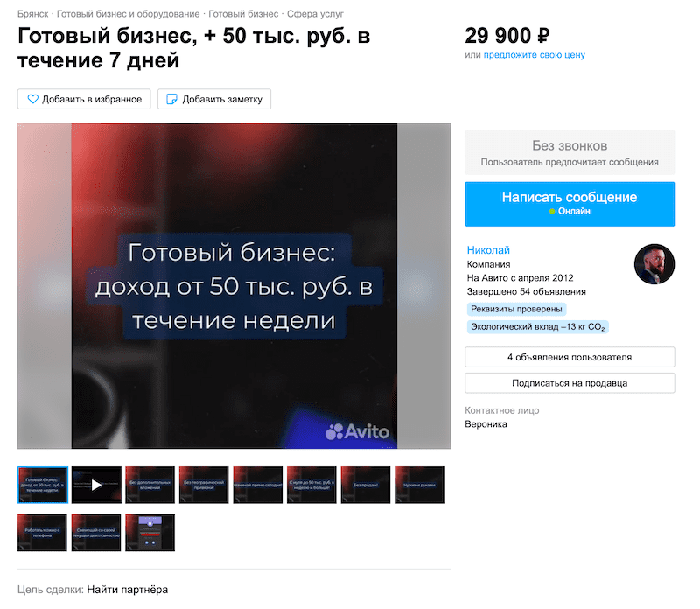The height and width of the screenshot is (609, 700).
Task: Click the main listing image
Action: [234, 286]
